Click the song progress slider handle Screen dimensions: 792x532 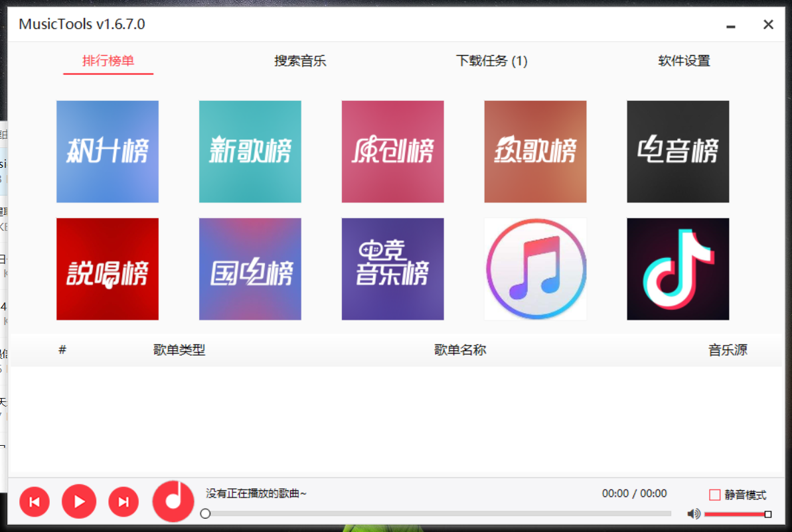(205, 514)
